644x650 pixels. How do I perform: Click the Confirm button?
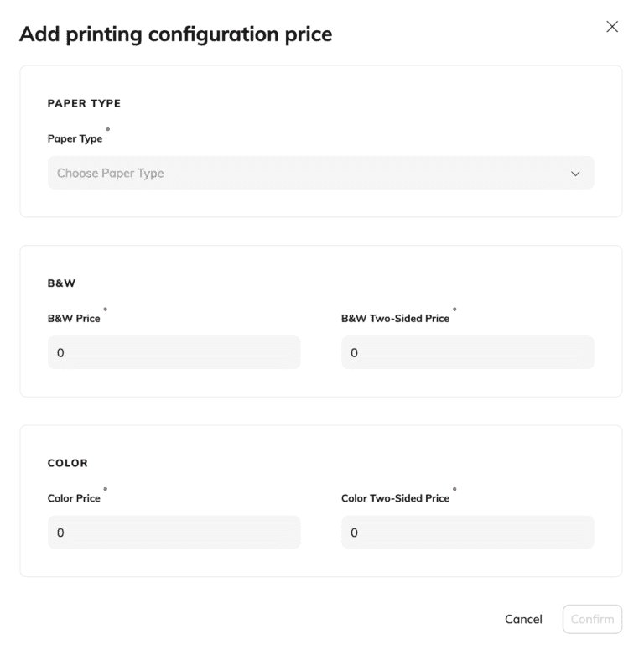point(592,620)
